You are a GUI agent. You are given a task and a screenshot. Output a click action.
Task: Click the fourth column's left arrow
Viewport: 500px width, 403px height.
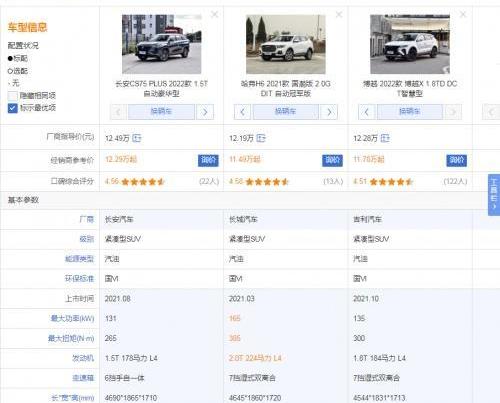pyautogui.click(x=491, y=112)
